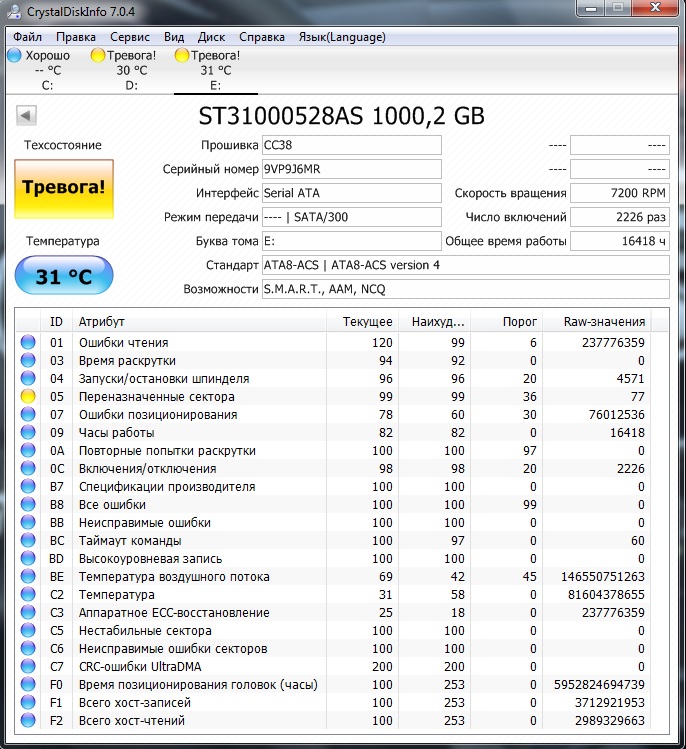Click status orb for C3 Аппаратное ECC-восстановление
The image size is (686, 749).
28,612
